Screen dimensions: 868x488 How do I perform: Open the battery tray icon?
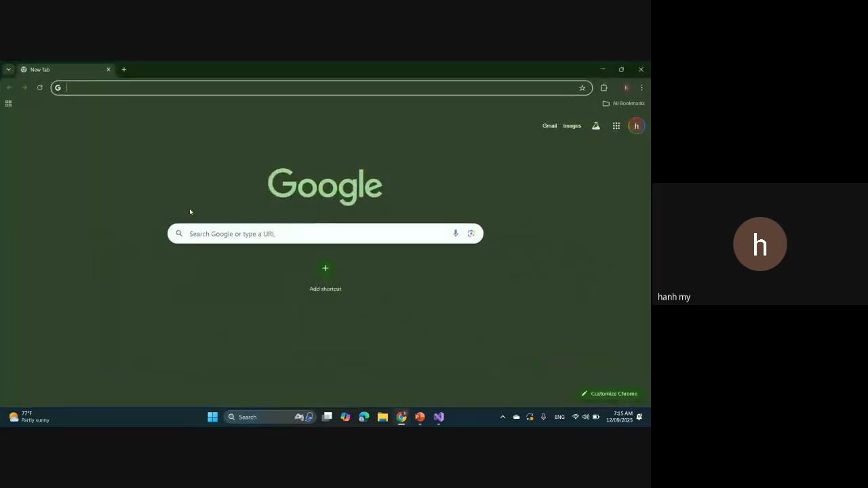[x=596, y=417]
